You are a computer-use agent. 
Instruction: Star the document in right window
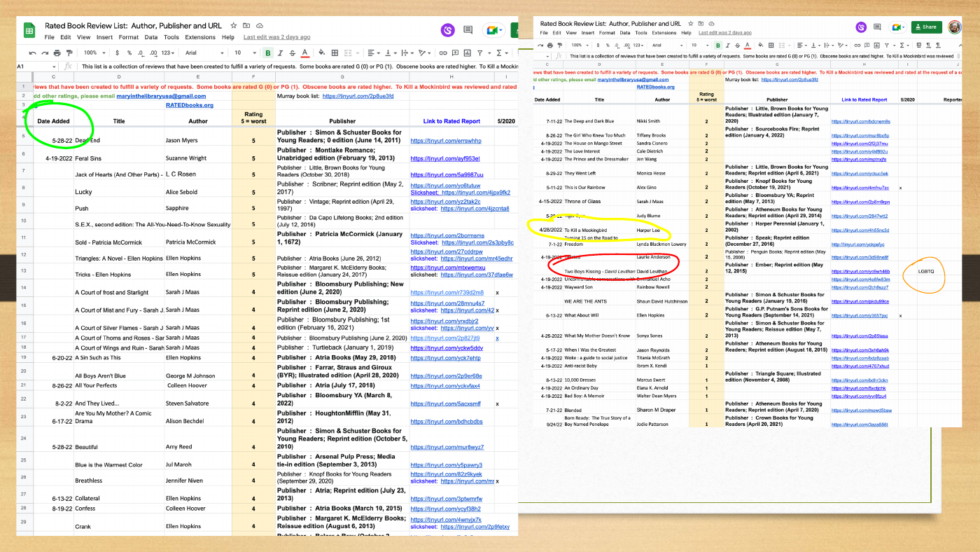point(692,24)
